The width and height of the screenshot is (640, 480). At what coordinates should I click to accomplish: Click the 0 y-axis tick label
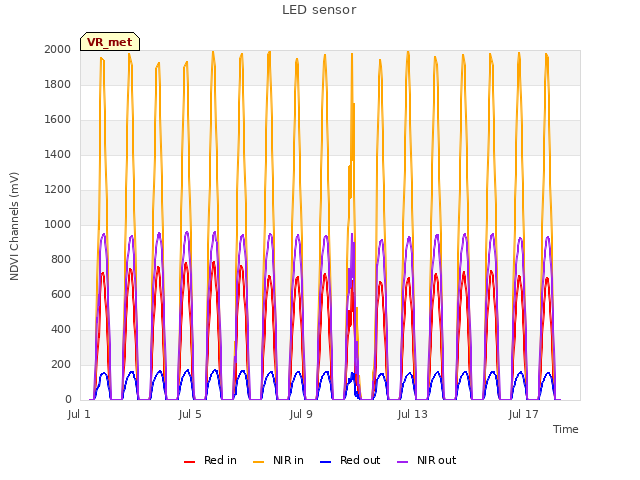click(68, 400)
